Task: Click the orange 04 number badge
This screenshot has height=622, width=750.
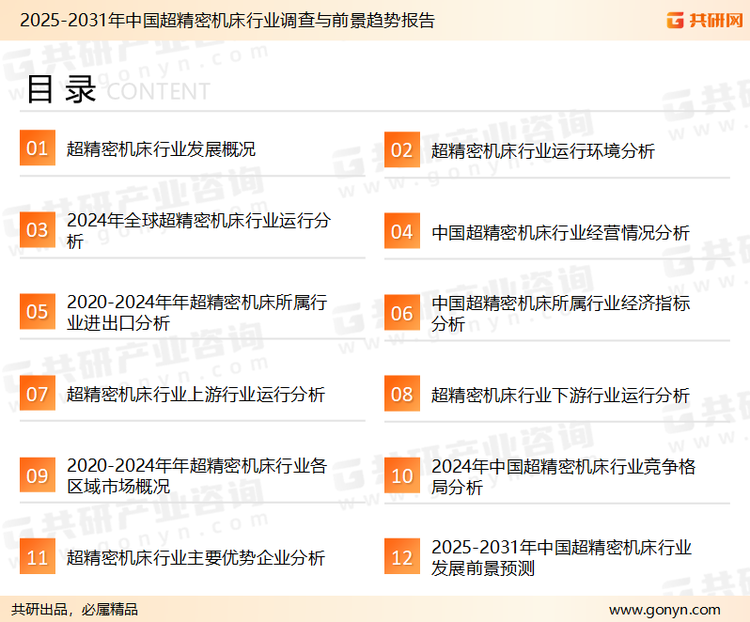Action: click(x=402, y=231)
